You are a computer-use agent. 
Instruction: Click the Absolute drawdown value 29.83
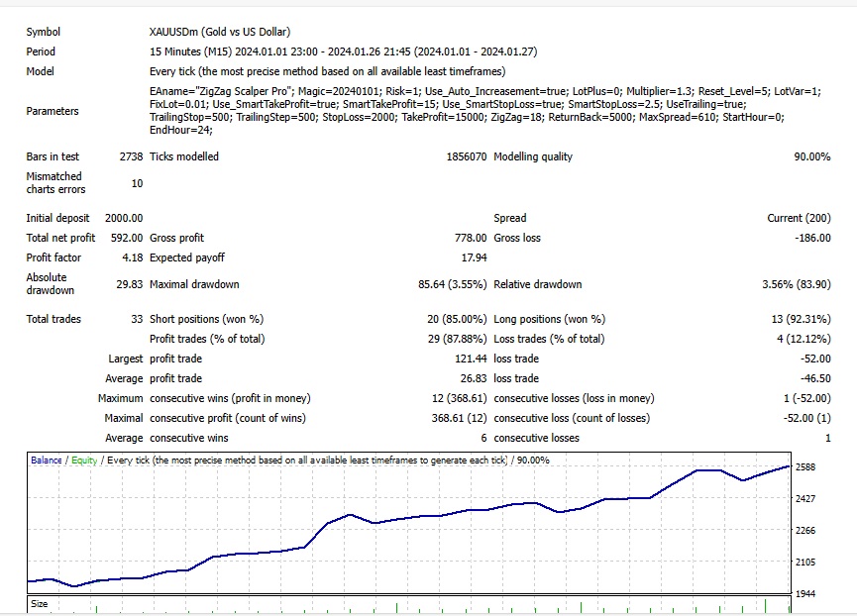pos(130,284)
